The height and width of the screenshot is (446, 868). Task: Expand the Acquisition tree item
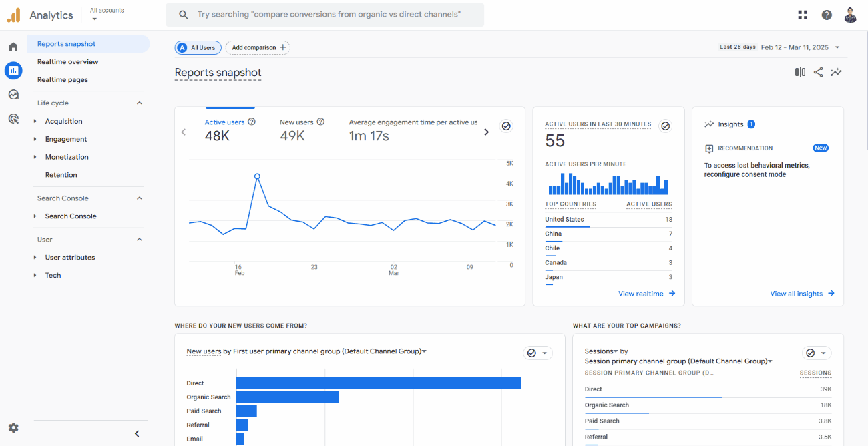click(x=35, y=122)
